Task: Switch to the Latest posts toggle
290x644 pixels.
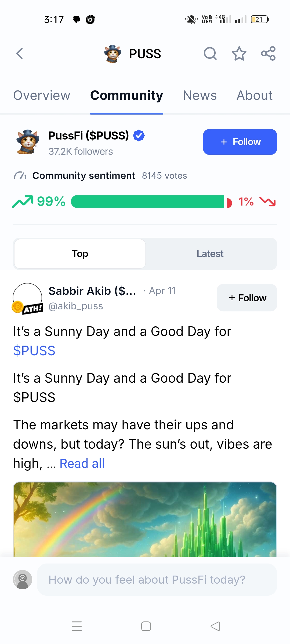Action: (x=210, y=254)
